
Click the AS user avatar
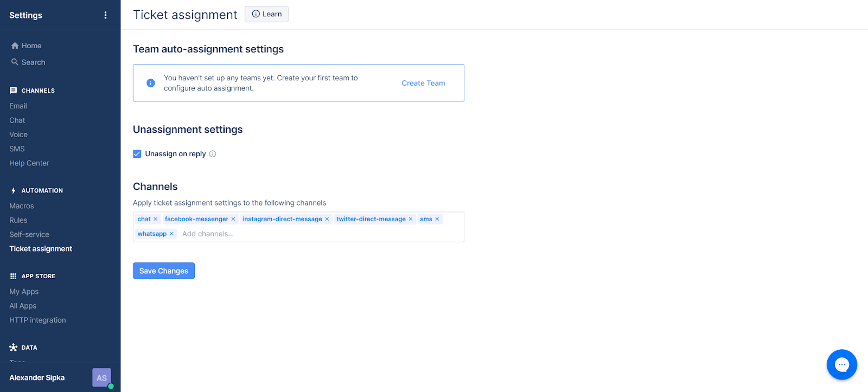(101, 378)
